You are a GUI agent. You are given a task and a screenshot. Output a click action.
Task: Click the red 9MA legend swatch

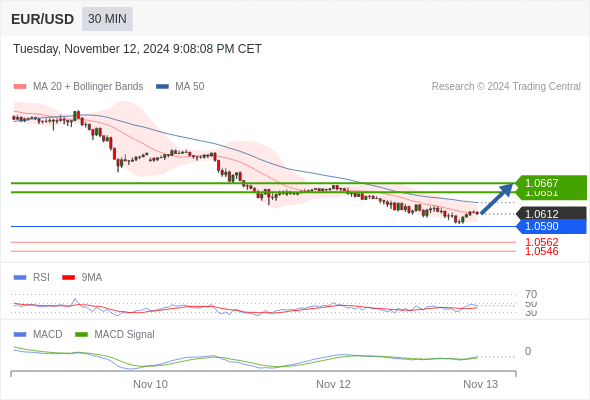click(68, 278)
